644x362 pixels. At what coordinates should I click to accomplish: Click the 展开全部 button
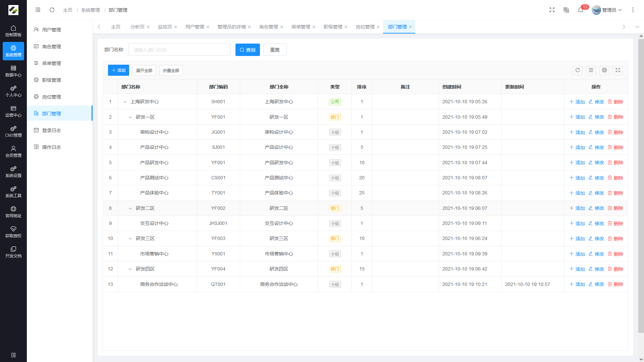point(144,70)
